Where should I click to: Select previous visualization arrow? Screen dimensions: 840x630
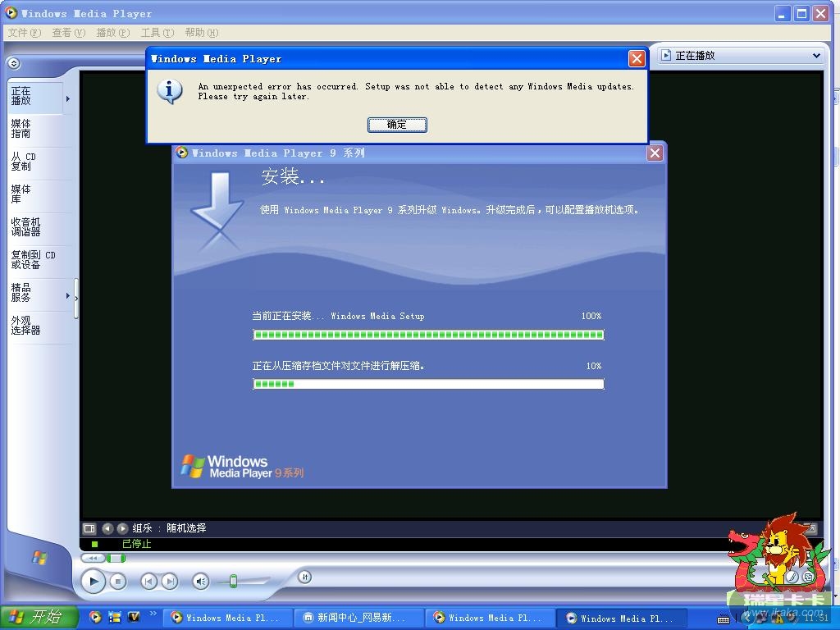(107, 529)
